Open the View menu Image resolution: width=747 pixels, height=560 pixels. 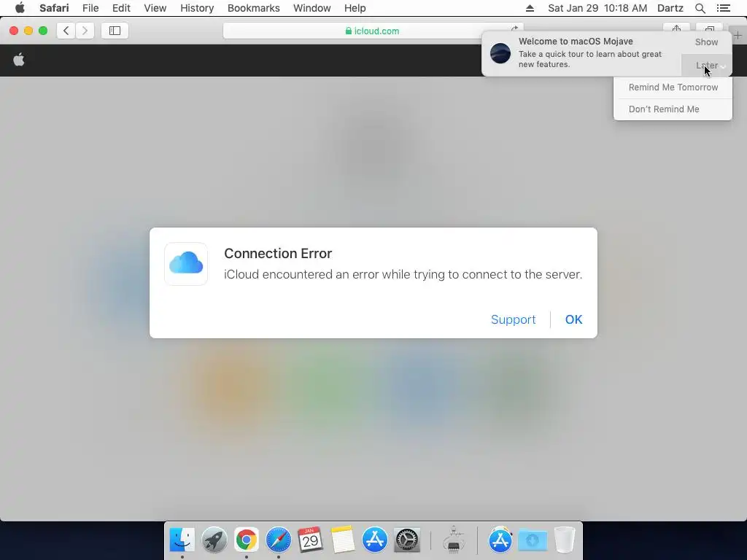point(155,8)
